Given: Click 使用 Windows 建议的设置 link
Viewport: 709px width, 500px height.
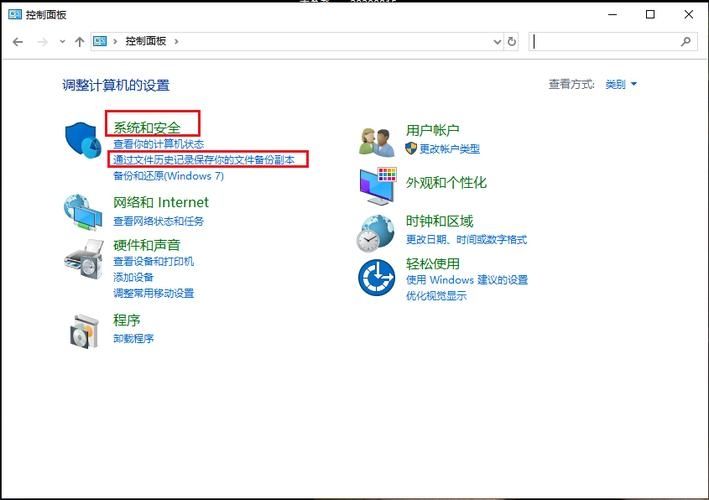Looking at the screenshot, I should 467,280.
